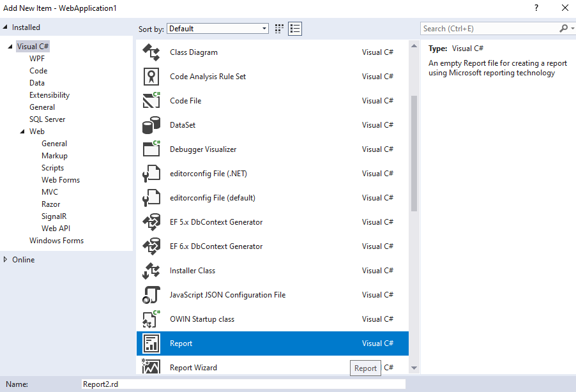The image size is (576, 392).
Task: Select the Installer Class icon
Action: click(x=152, y=270)
